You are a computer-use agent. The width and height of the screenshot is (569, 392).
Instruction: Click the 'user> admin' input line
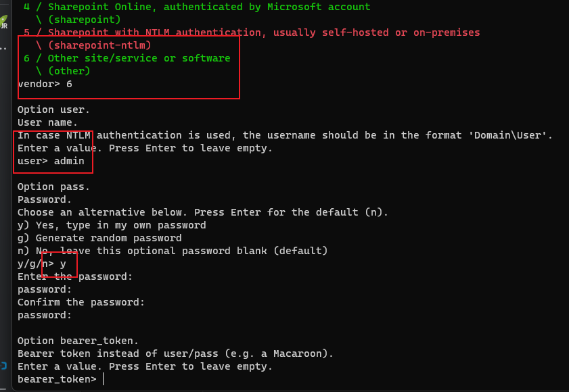click(x=51, y=161)
